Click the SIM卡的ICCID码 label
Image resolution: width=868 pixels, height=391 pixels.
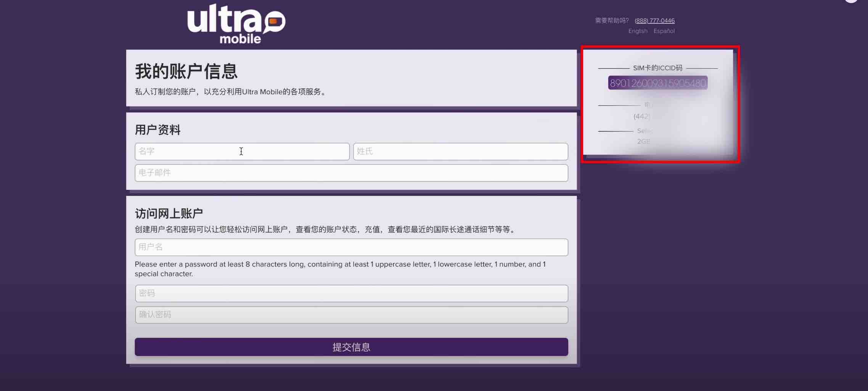[657, 68]
